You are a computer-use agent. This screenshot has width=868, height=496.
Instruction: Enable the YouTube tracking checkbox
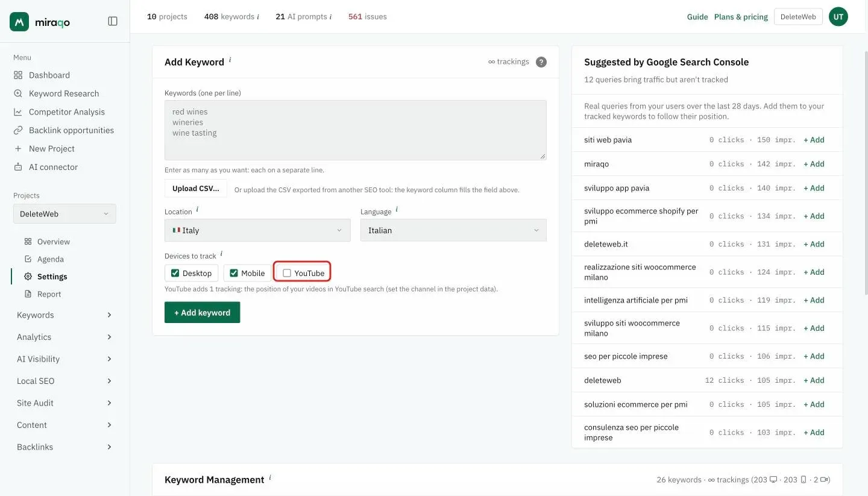(x=287, y=273)
